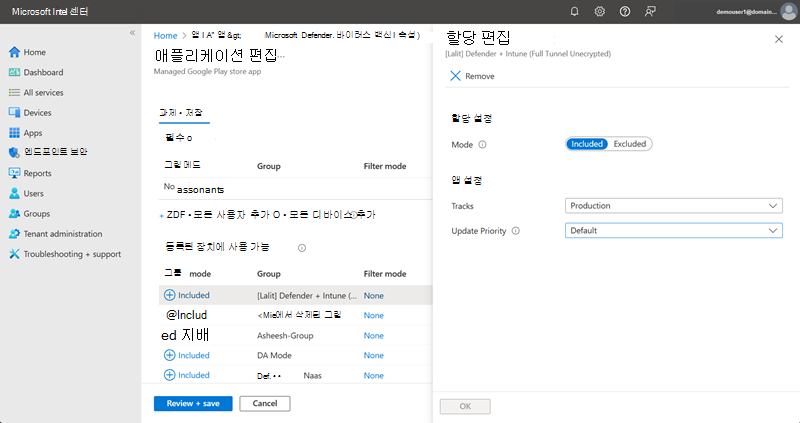Show info icon beside enrolled devices heading
The width and height of the screenshot is (800, 423).
point(302,248)
